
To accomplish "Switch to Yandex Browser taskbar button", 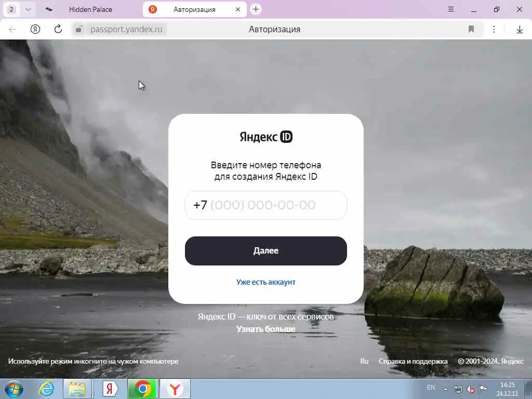I will tap(175, 389).
